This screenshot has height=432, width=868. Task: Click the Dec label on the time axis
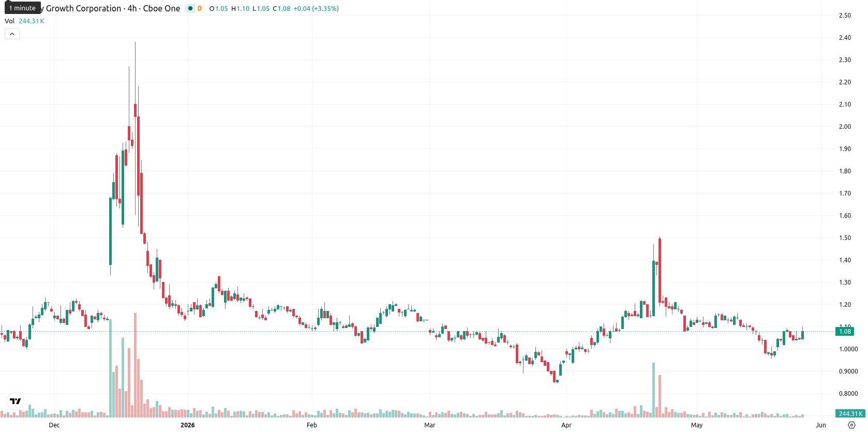(x=54, y=425)
